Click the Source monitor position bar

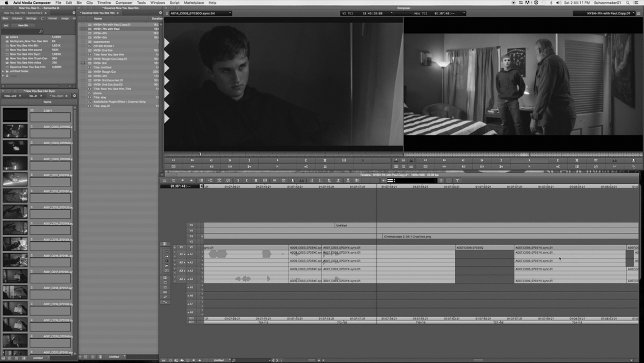(283, 154)
